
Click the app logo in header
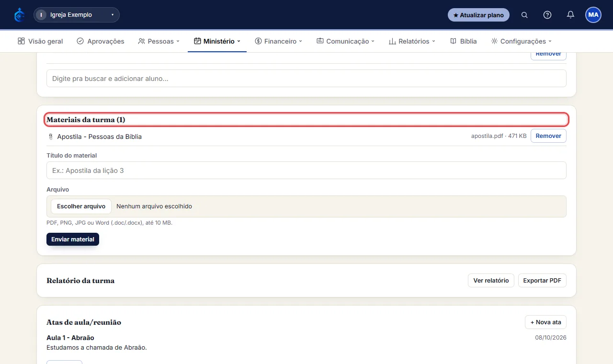(19, 15)
